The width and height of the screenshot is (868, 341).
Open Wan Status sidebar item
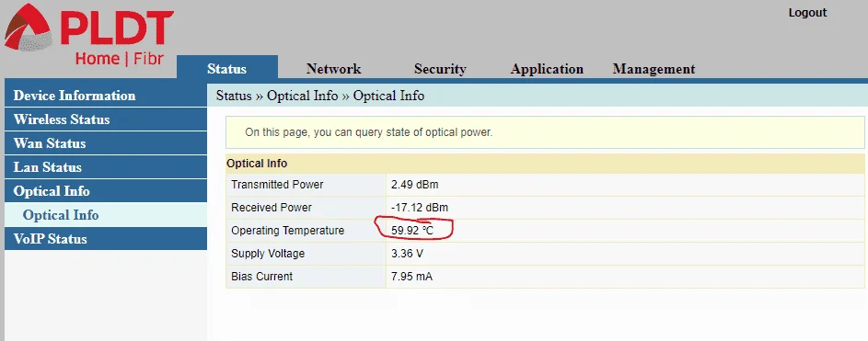(106, 143)
